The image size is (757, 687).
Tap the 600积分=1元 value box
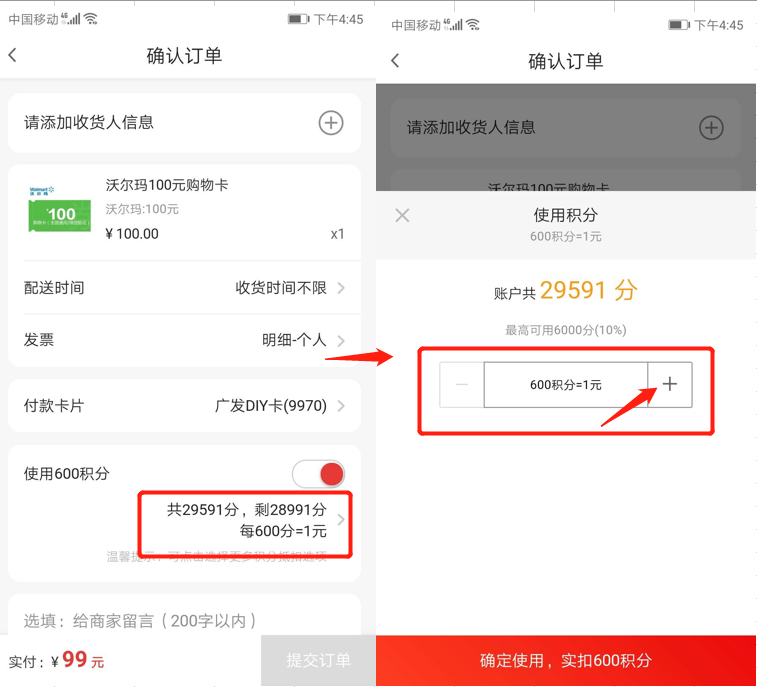pyautogui.click(x=566, y=384)
